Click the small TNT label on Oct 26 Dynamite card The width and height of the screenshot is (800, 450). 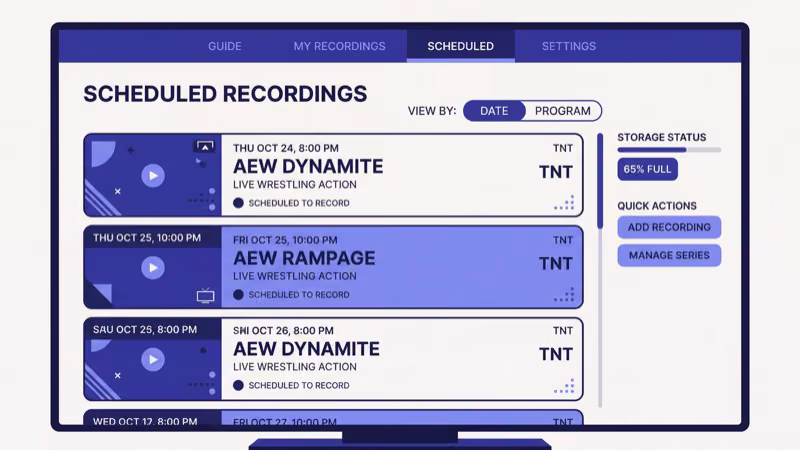click(x=563, y=331)
